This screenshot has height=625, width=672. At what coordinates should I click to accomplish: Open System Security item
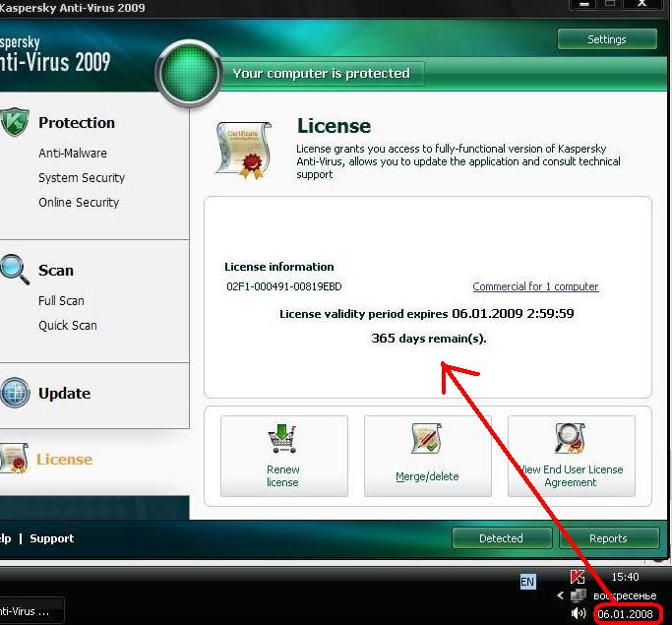click(82, 178)
